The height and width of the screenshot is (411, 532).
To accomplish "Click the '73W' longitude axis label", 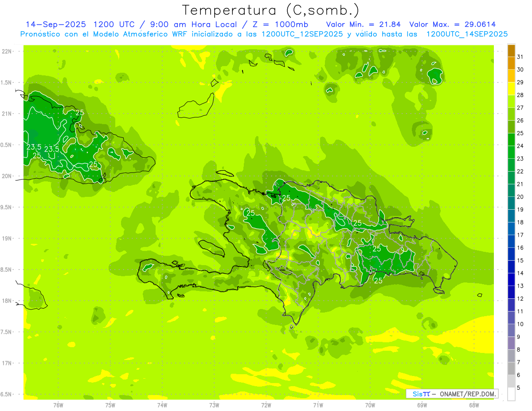I will click(214, 405).
